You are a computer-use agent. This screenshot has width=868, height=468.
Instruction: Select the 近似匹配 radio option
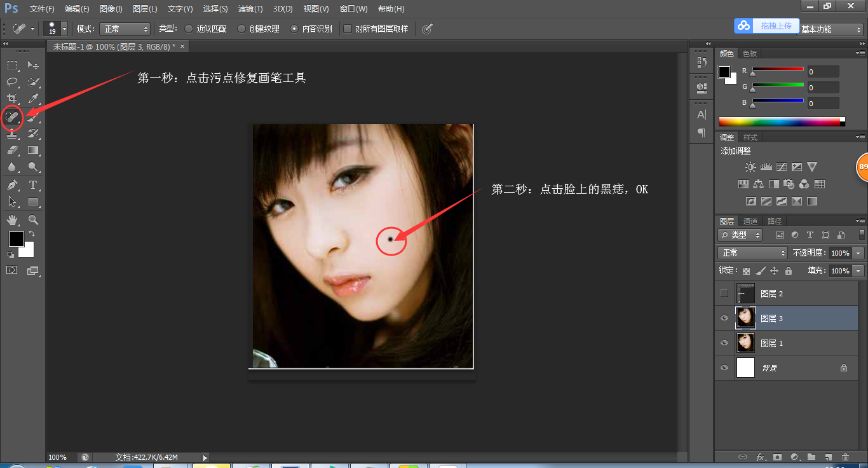tap(189, 29)
